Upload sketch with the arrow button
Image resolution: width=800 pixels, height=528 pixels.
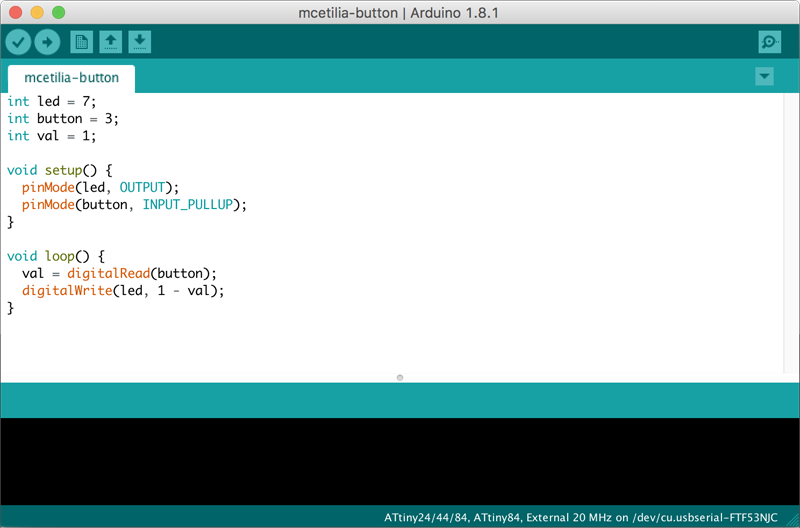(x=47, y=42)
